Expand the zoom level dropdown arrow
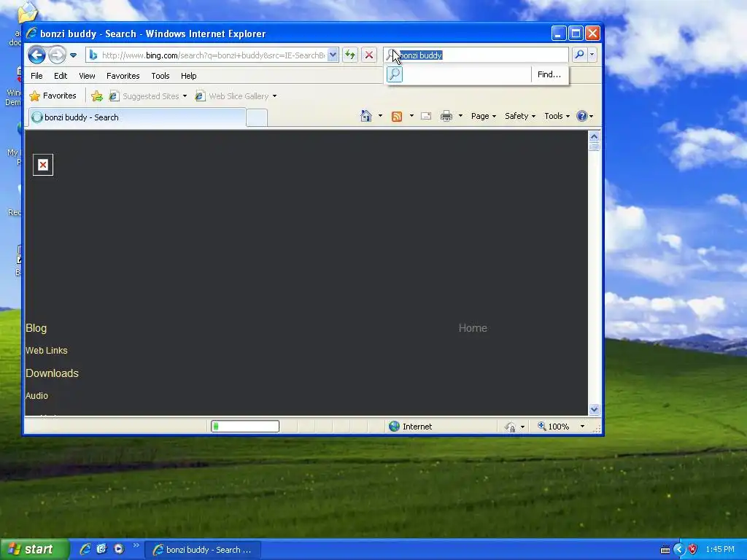747x560 pixels. click(x=582, y=426)
